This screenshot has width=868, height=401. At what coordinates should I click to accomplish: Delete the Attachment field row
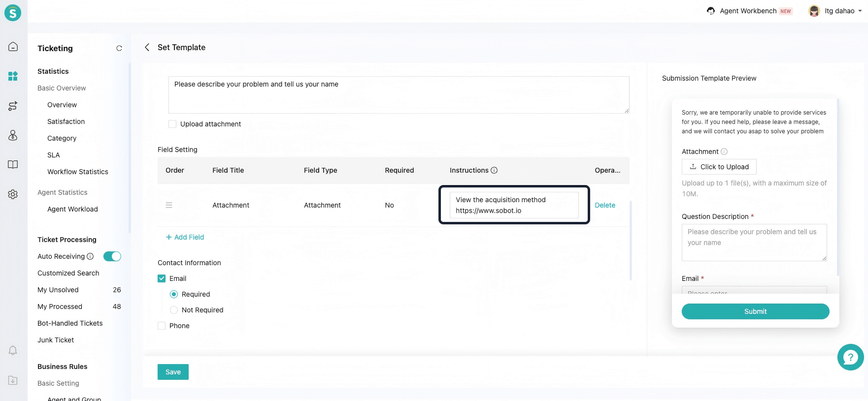[604, 205]
